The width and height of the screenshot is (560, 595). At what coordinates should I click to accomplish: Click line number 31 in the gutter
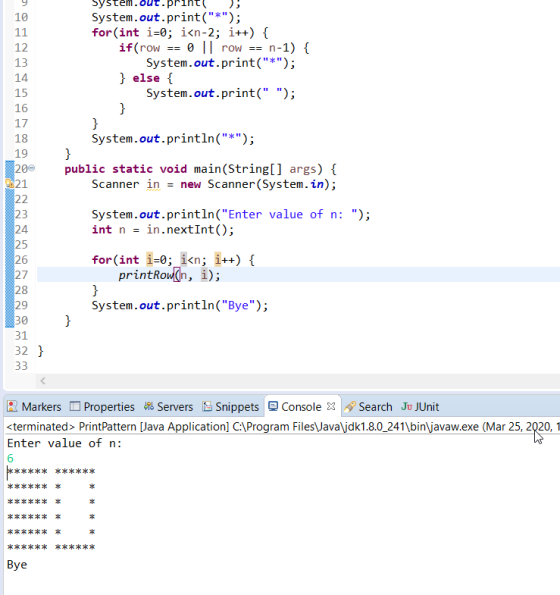point(21,336)
